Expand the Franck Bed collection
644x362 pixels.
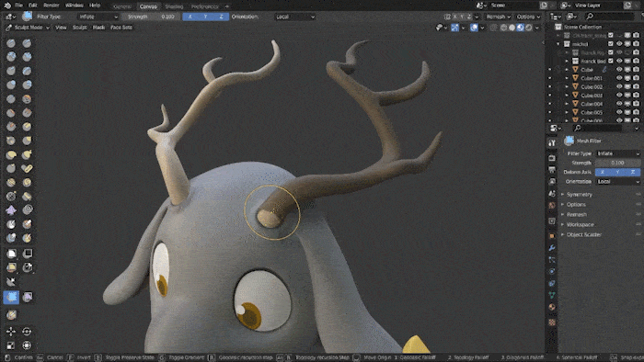tap(567, 61)
